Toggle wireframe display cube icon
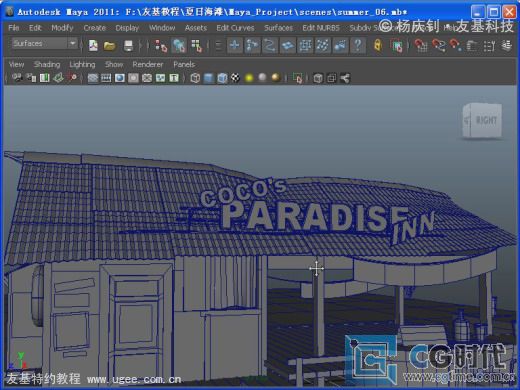 (195, 78)
